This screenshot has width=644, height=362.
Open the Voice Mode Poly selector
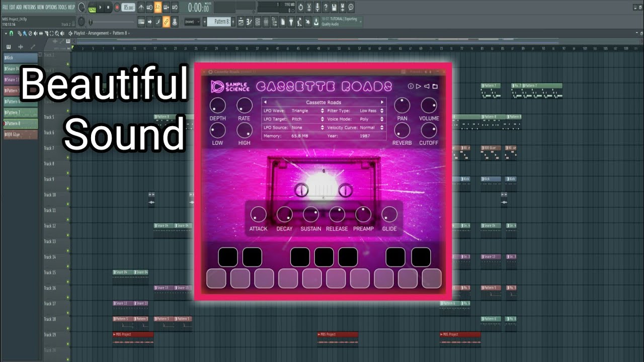[372, 119]
